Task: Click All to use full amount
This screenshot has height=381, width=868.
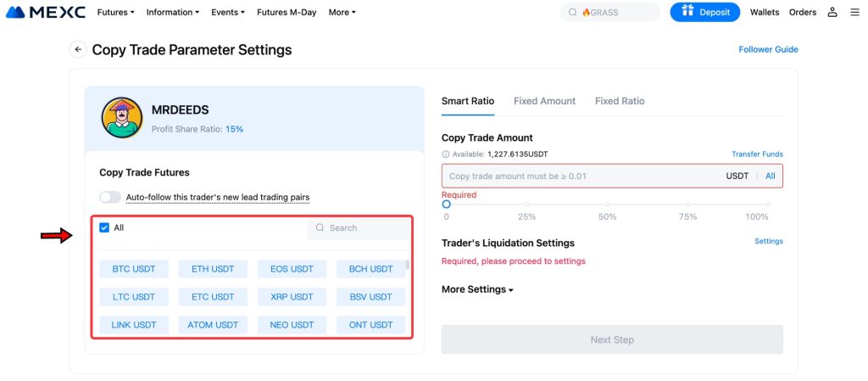Action: 770,176
